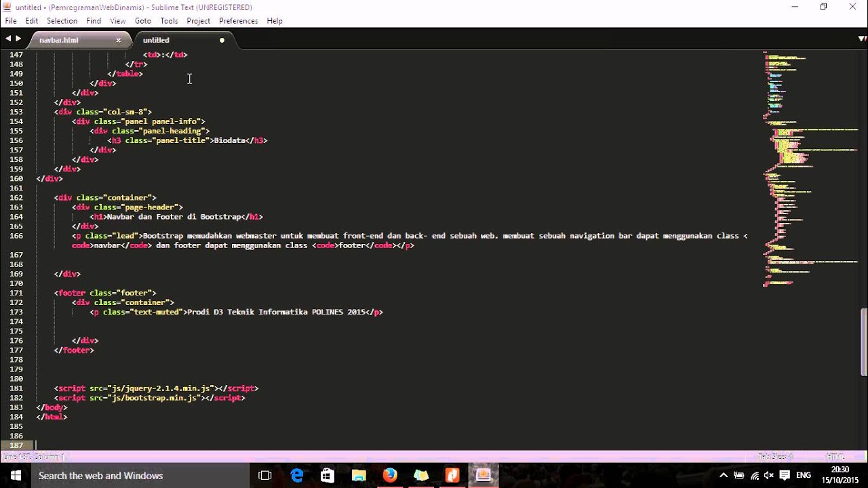
Task: Click 'Prodi D3 Teknik Informatika POLINES 2015' text
Action: 276,312
